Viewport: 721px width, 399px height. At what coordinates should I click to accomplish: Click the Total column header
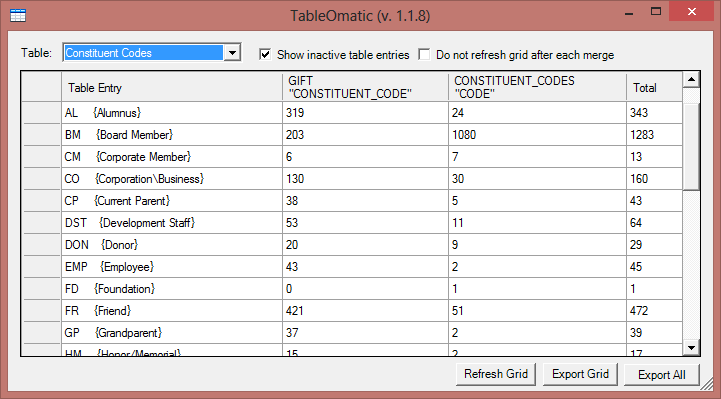(654, 87)
